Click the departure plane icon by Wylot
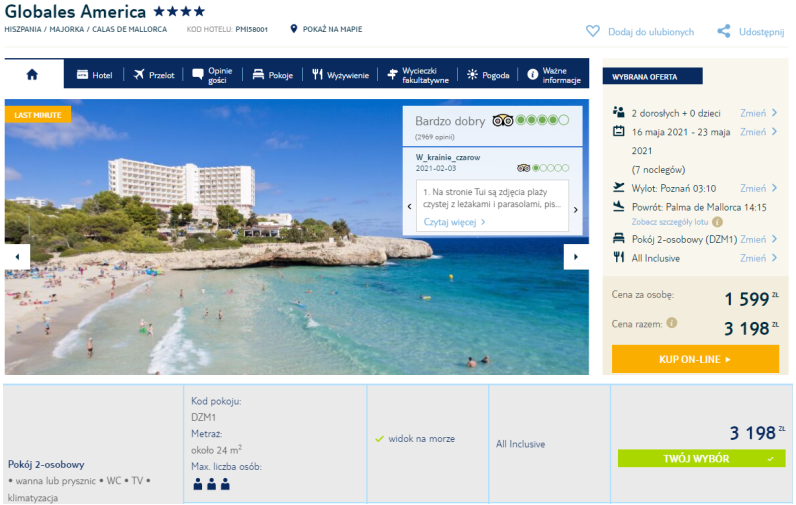Screen dimensions: 796x505 (618, 187)
